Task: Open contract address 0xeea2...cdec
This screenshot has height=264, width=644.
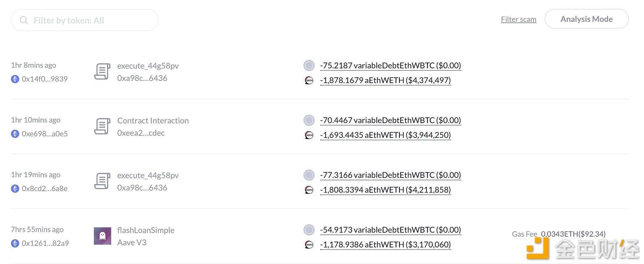Action: (x=141, y=133)
